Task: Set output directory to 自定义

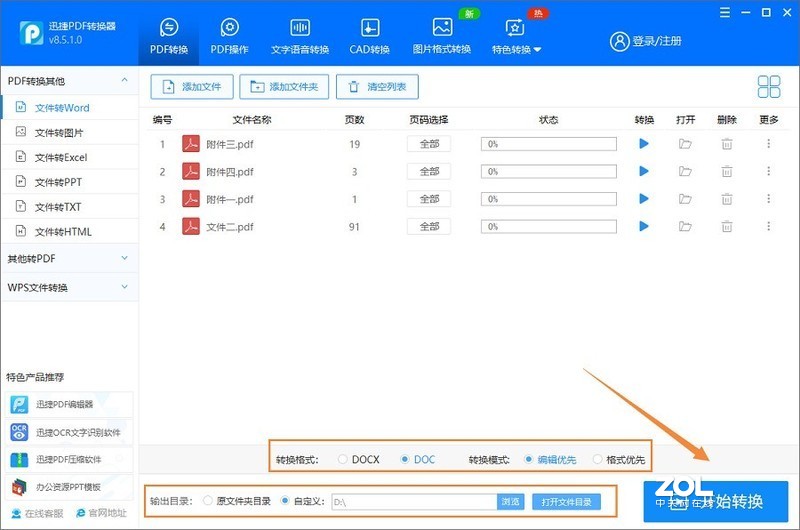Action: (x=303, y=501)
